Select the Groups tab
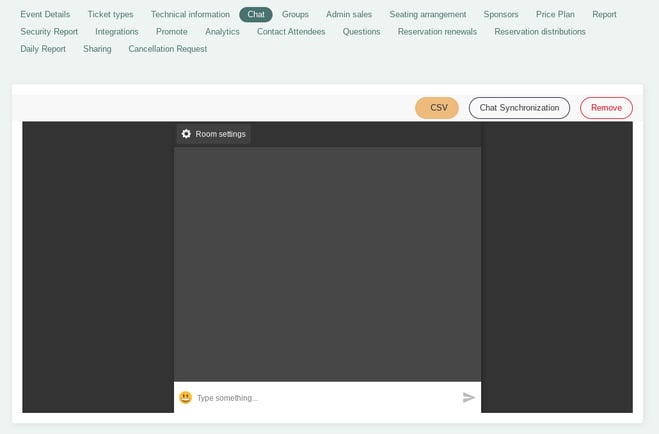Image resolution: width=659 pixels, height=434 pixels. click(x=295, y=15)
